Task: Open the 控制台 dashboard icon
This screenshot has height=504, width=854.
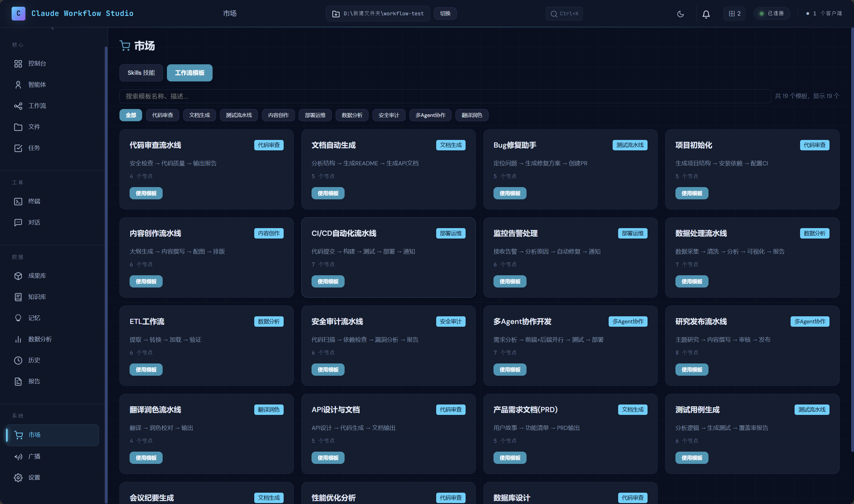Action: click(18, 63)
